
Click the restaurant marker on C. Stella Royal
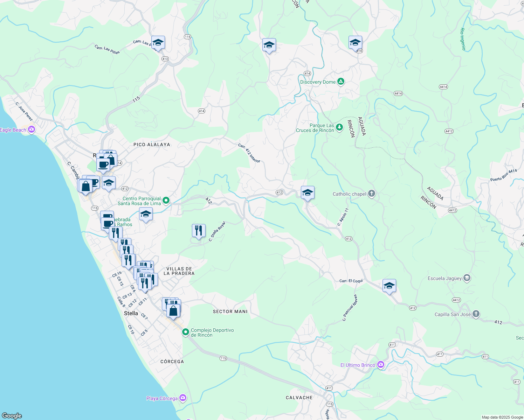point(198,230)
